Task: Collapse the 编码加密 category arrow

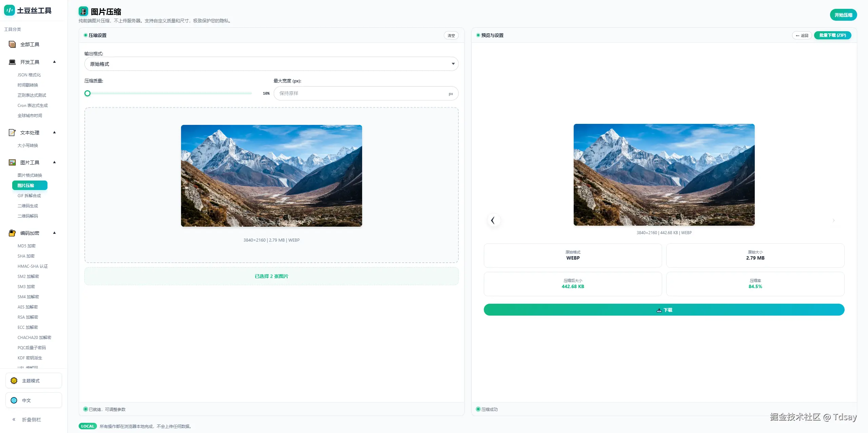Action: (54, 233)
